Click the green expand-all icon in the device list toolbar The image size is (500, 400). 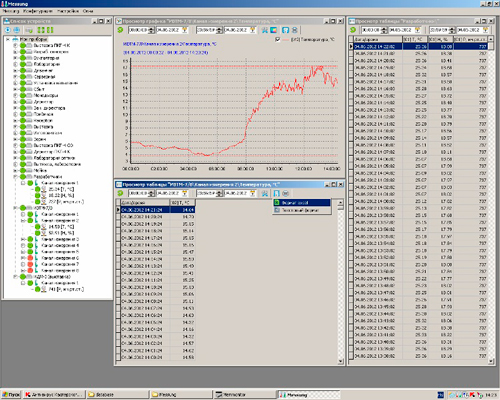(41, 30)
